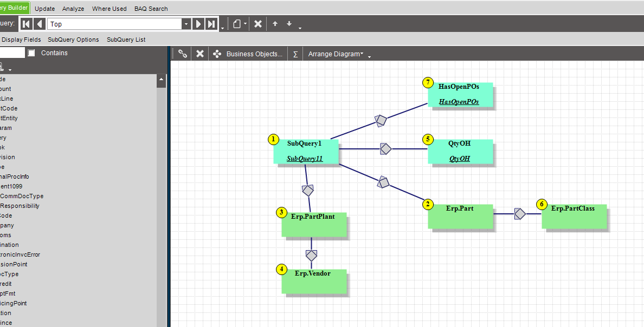Open the Top subquery dropdown
Screen dimensions: 644x327
click(186, 24)
